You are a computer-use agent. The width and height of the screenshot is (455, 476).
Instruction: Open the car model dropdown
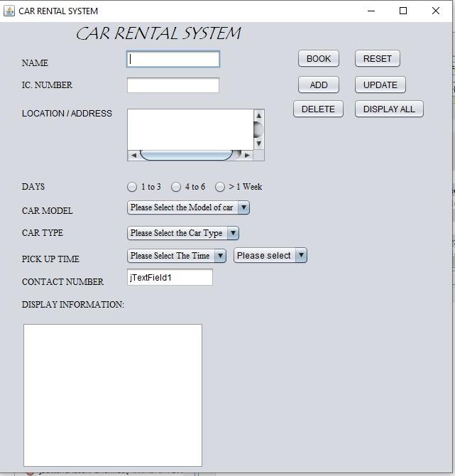pyautogui.click(x=188, y=207)
